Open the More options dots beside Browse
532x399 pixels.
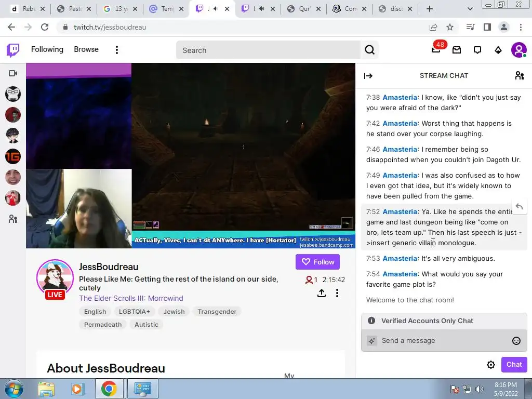(117, 50)
